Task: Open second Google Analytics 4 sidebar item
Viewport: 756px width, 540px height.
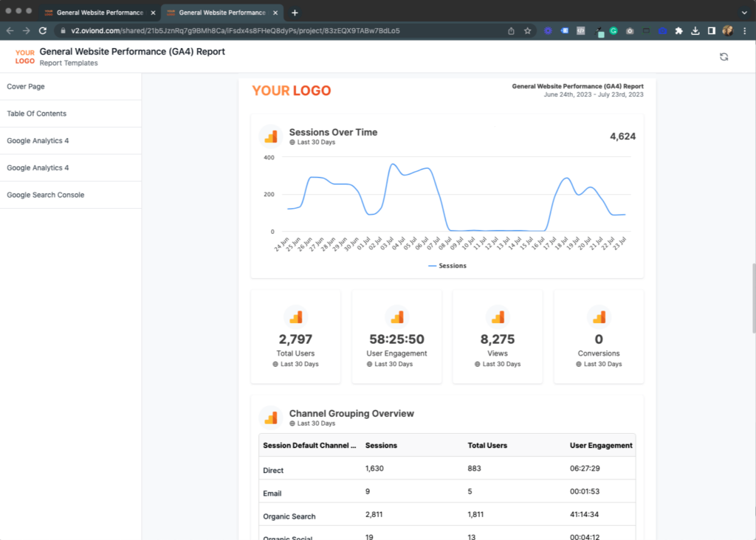Action: (70, 167)
